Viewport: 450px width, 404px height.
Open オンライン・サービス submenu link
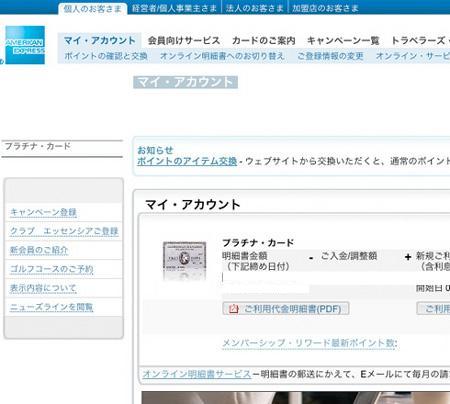[x=413, y=56]
